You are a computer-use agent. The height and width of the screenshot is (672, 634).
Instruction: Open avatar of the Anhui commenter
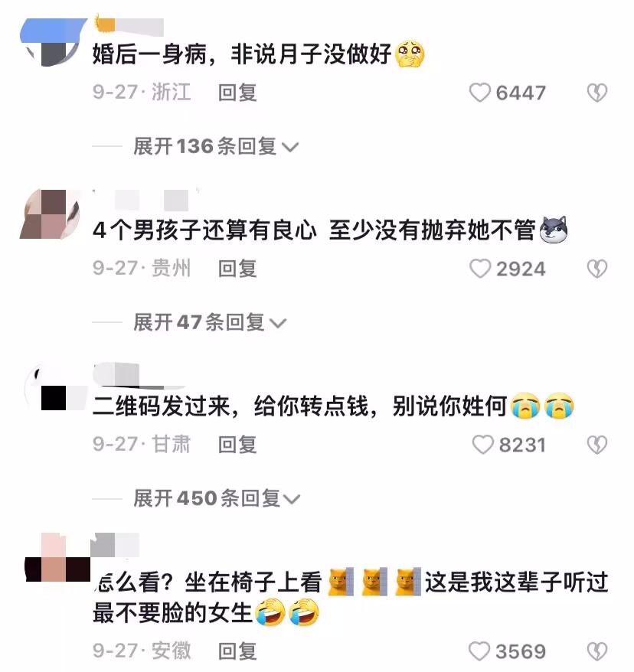click(58, 557)
